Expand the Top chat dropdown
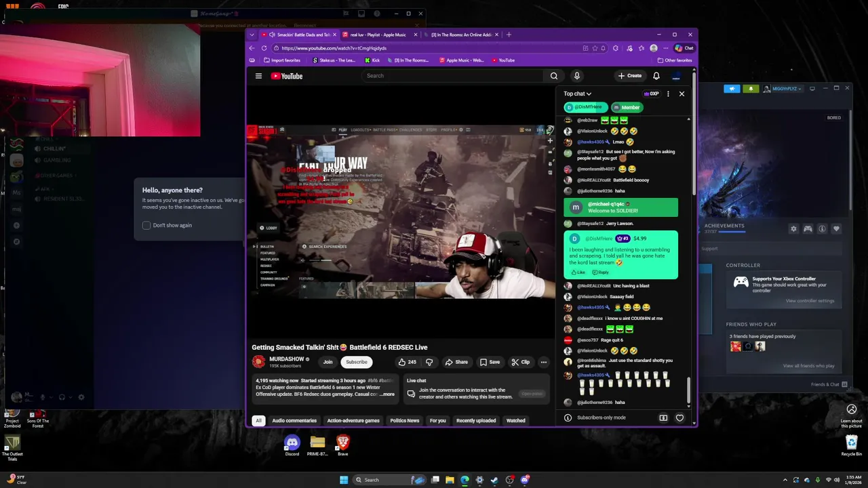This screenshot has height=488, width=868. point(577,94)
